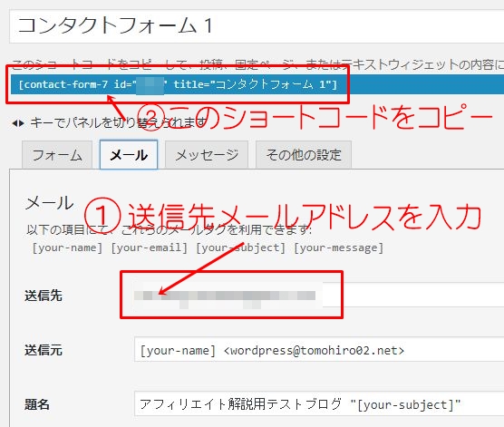Click the [your-email] mail tag
Viewport: 504px width, 427px height.
coord(149,247)
